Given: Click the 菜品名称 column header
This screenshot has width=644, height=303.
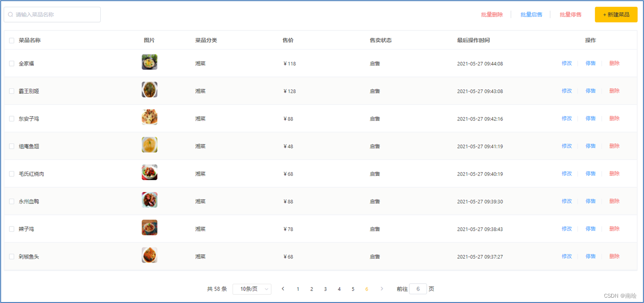Looking at the screenshot, I should [29, 40].
